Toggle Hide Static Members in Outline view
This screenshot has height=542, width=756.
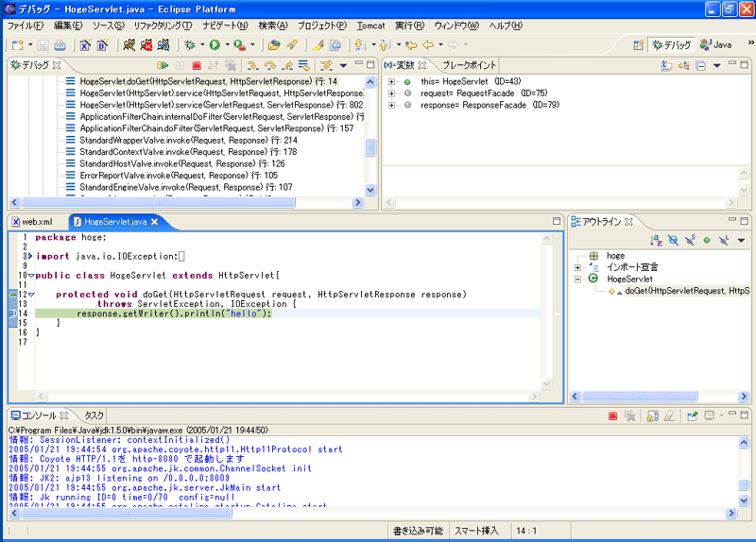(690, 240)
